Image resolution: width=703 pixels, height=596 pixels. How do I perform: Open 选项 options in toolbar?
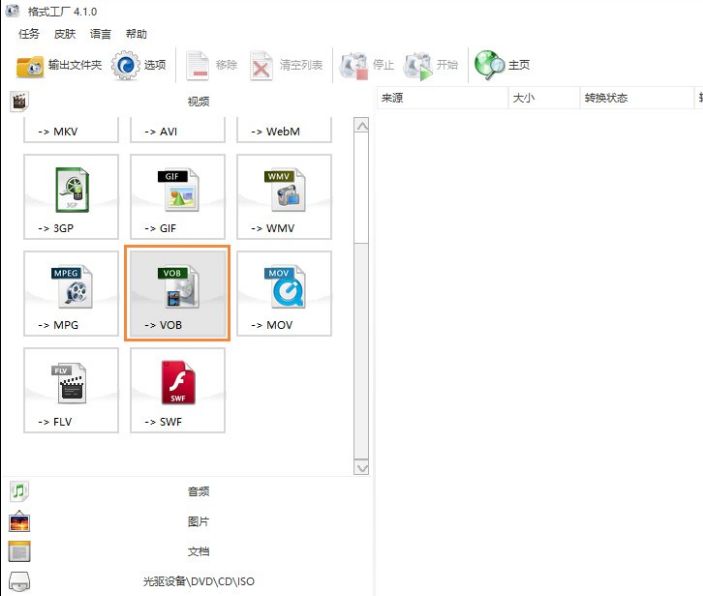tap(139, 65)
